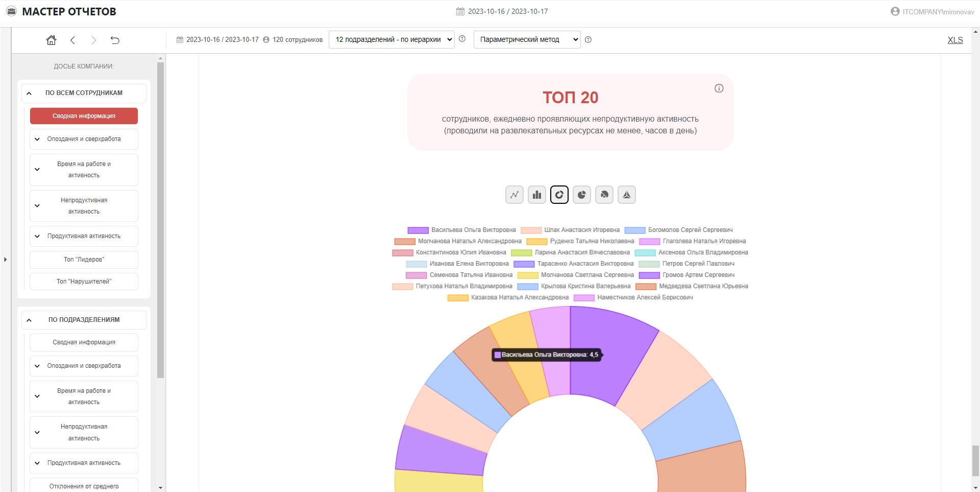Open Топ "Лидеров" report

tap(84, 260)
